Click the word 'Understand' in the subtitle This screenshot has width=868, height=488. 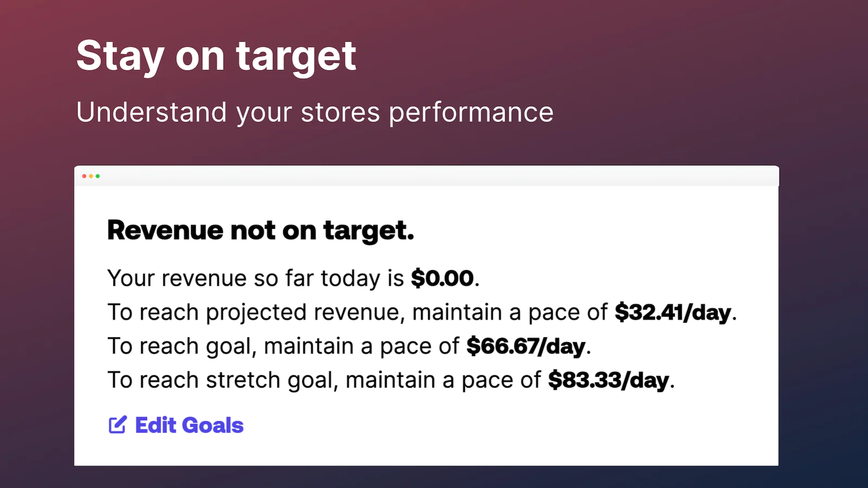click(151, 112)
